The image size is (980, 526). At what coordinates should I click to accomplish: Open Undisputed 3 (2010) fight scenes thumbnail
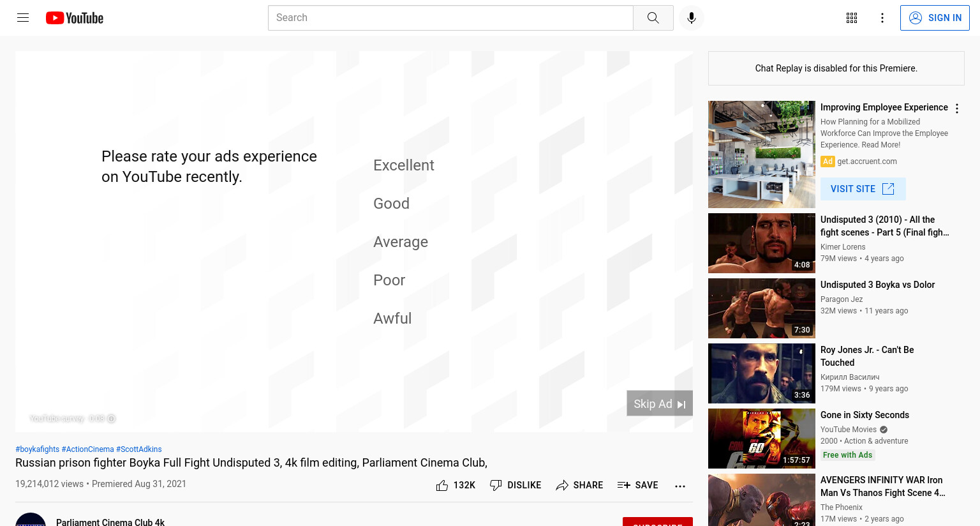[762, 243]
